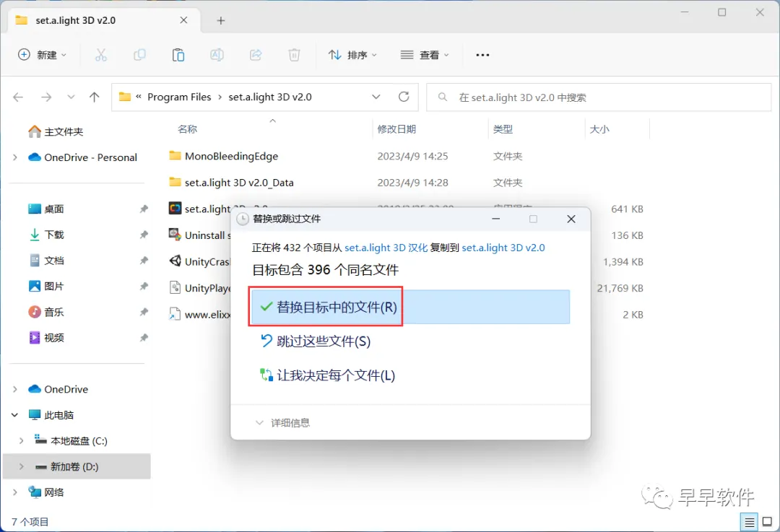Sort by 修改日期 column header

coord(396,129)
